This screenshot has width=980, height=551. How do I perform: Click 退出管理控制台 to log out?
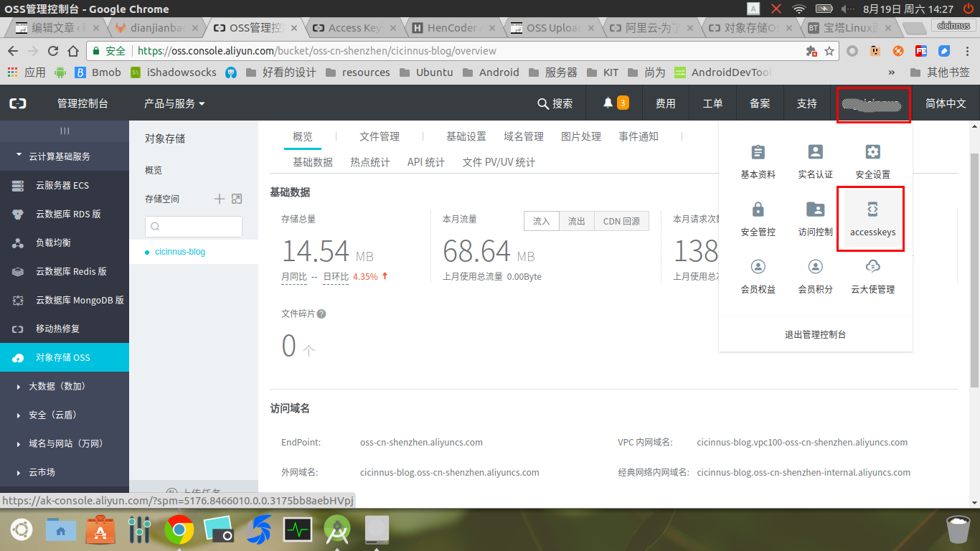(815, 334)
